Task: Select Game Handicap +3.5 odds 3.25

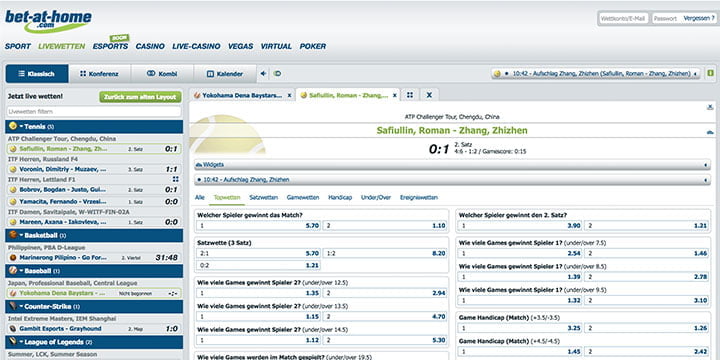Action: click(x=520, y=328)
